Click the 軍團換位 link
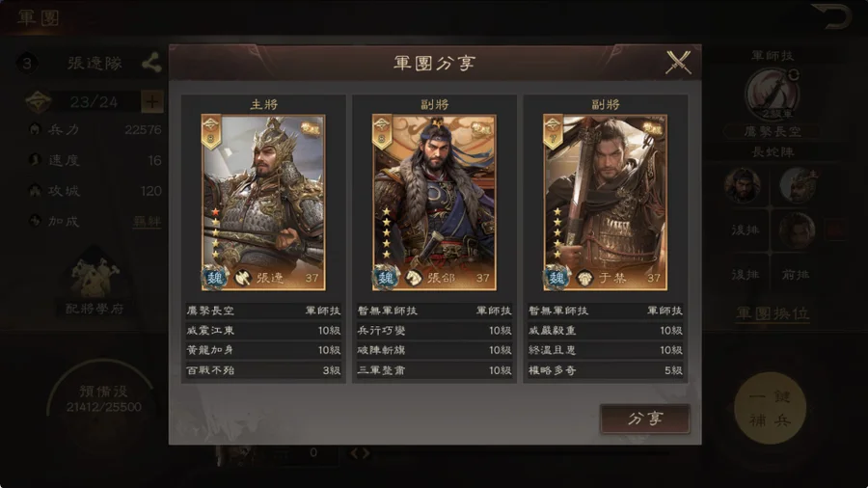 [x=773, y=313]
